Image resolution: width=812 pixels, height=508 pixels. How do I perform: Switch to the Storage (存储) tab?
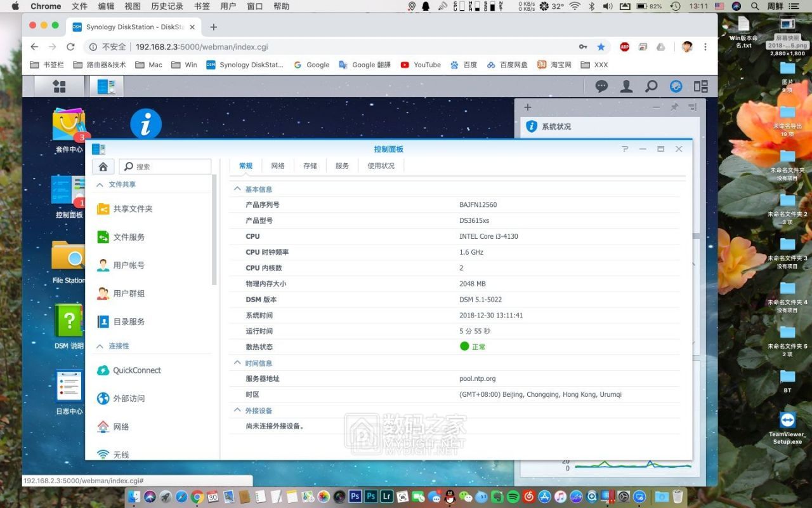310,166
